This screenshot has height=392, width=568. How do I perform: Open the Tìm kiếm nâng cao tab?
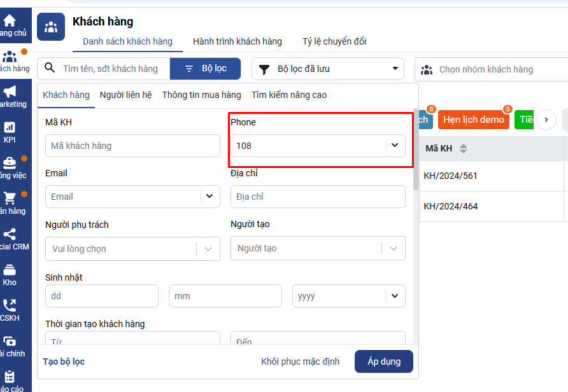click(288, 95)
